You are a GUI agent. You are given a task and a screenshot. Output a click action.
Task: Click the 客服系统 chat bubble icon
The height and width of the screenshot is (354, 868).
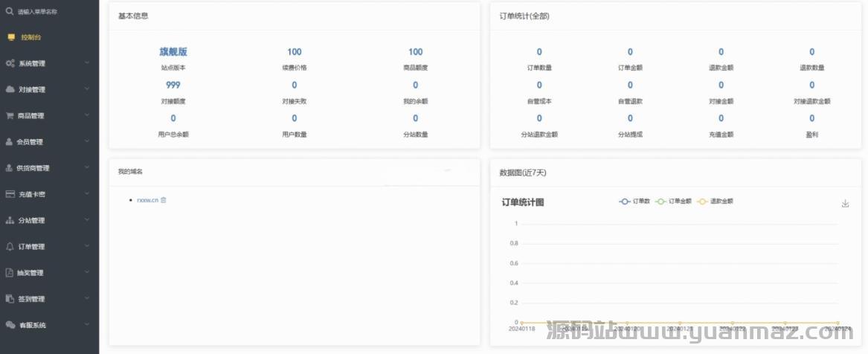tap(10, 325)
